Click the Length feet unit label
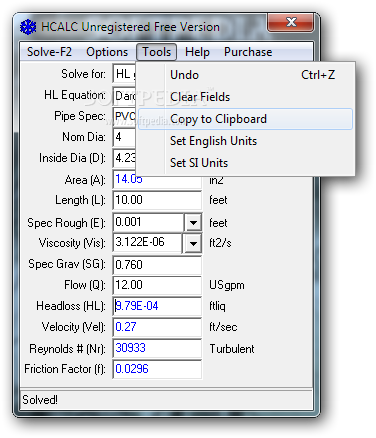Viewport: 376px width, 438px height. (218, 200)
